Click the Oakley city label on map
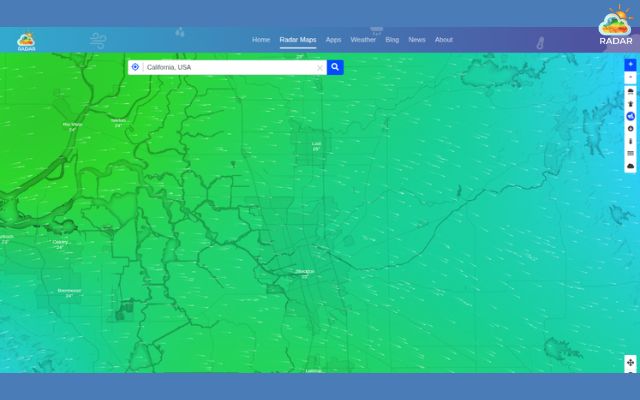Image resolution: width=640 pixels, height=400 pixels. pos(60,244)
